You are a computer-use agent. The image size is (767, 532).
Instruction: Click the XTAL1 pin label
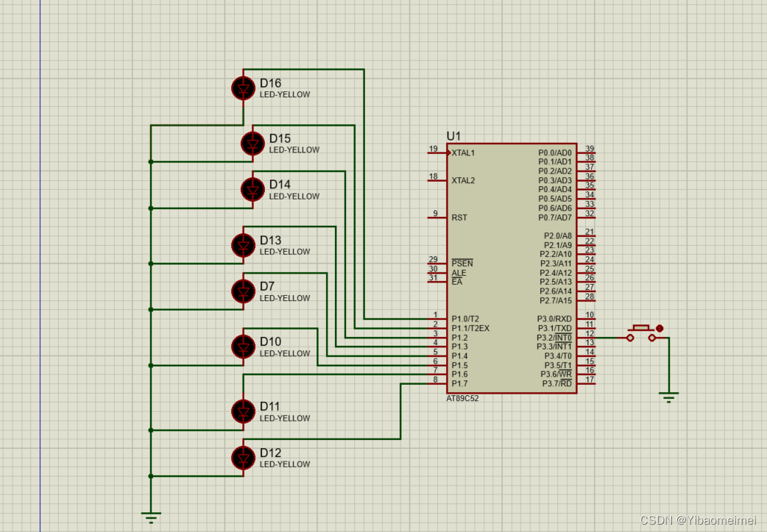tap(463, 152)
